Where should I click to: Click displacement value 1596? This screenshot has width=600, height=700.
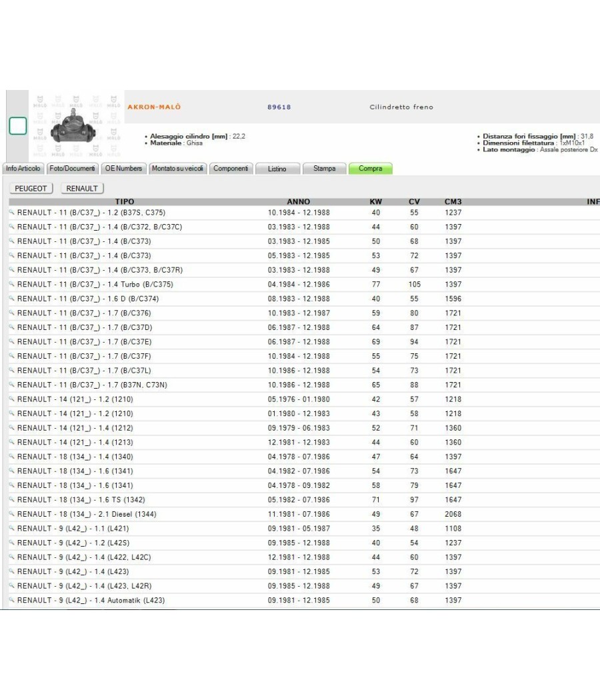[453, 299]
